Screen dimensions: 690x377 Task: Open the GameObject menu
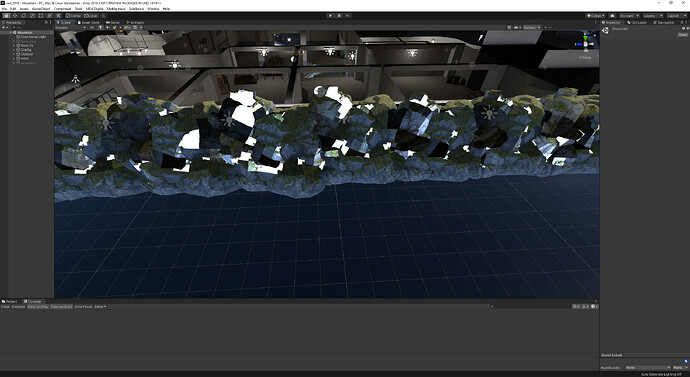pos(40,8)
